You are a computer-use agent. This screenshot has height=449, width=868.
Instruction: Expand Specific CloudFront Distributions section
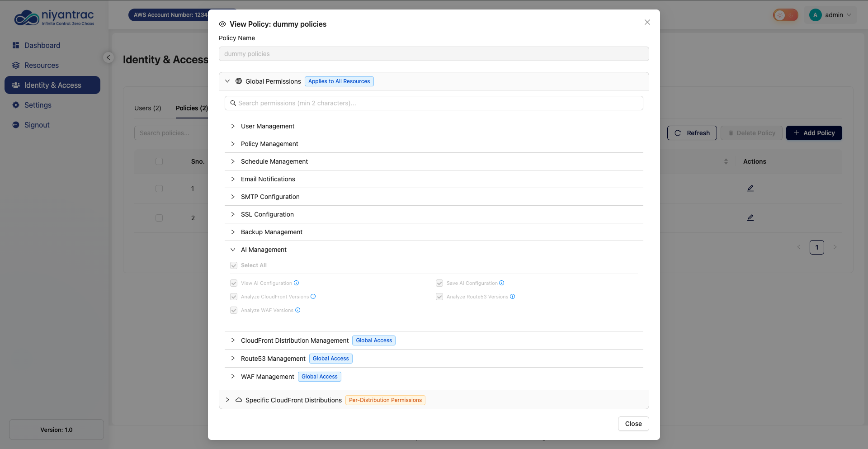click(x=293, y=400)
